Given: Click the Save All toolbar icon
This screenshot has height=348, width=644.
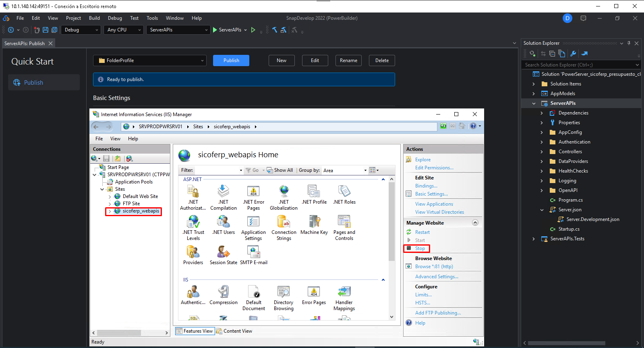Looking at the screenshot, I should [x=54, y=30].
